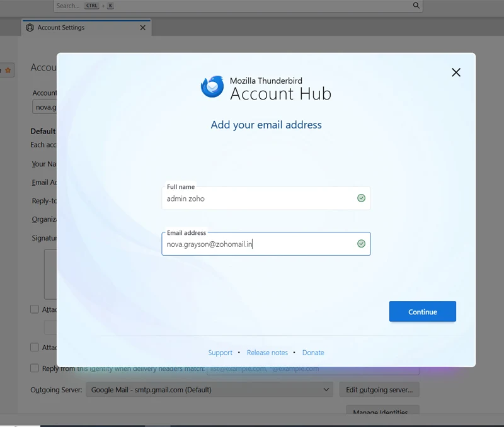Click the Manage Identities button

click(x=382, y=412)
